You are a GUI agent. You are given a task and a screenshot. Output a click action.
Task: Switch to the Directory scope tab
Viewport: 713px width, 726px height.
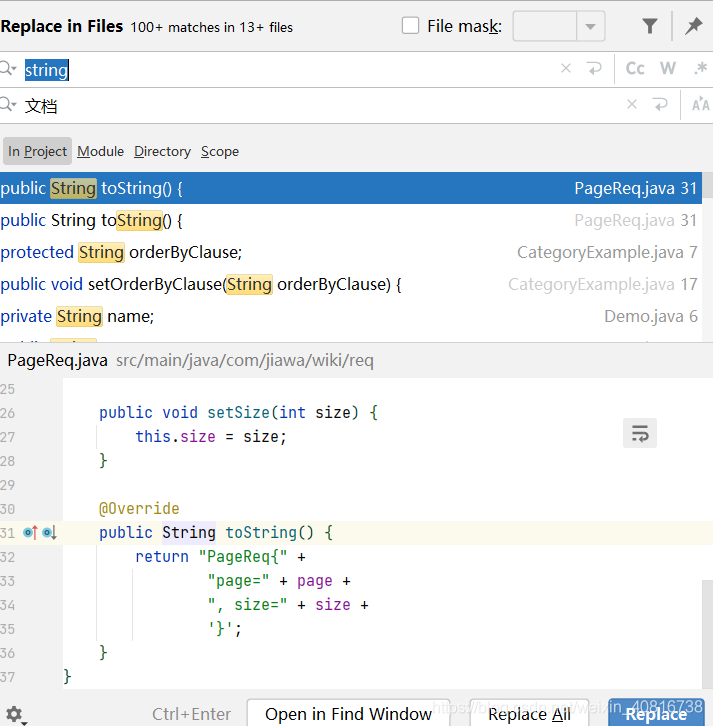point(163,151)
